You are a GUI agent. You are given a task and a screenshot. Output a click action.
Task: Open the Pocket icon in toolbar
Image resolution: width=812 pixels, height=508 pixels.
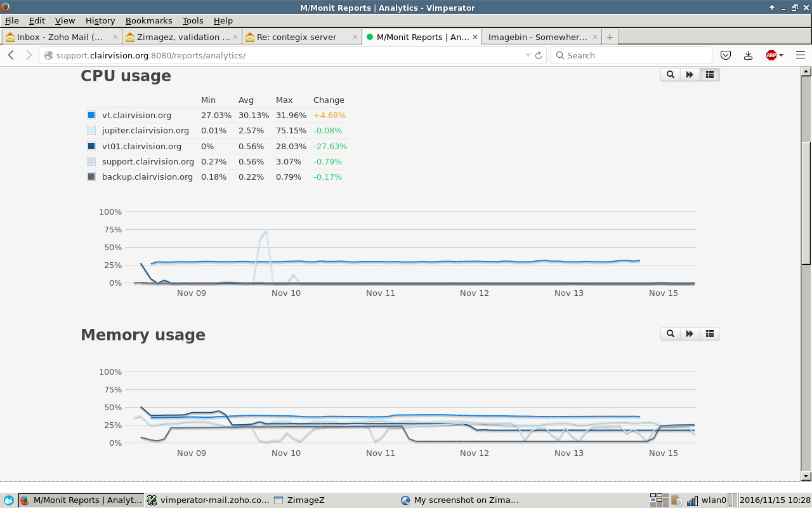pyautogui.click(x=726, y=55)
